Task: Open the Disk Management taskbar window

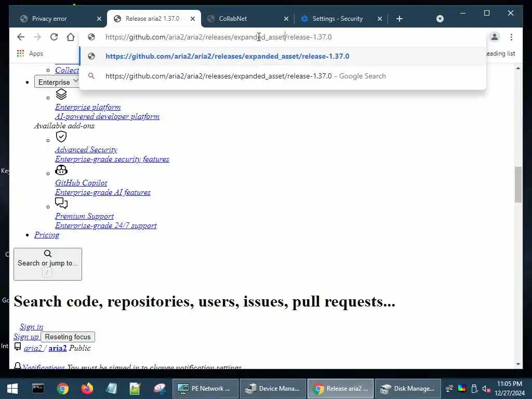Action: 408,389
